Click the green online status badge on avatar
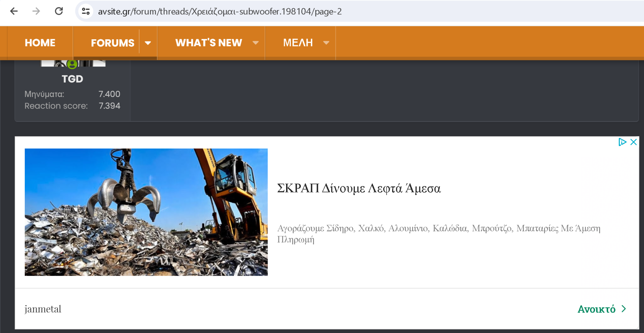Image resolution: width=644 pixels, height=333 pixels. point(72,64)
